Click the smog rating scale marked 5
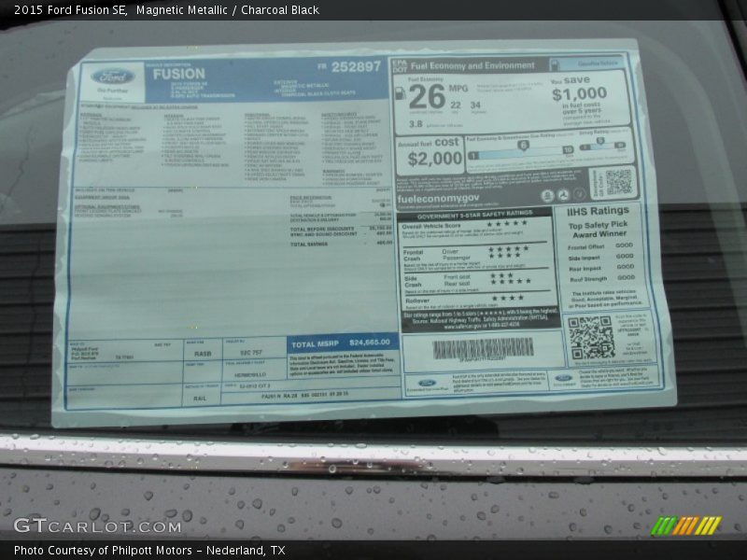Viewport: 747px width, 560px height. [x=602, y=145]
